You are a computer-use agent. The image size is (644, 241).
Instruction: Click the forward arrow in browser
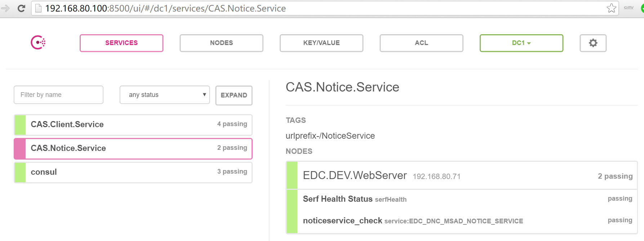[x=5, y=8]
